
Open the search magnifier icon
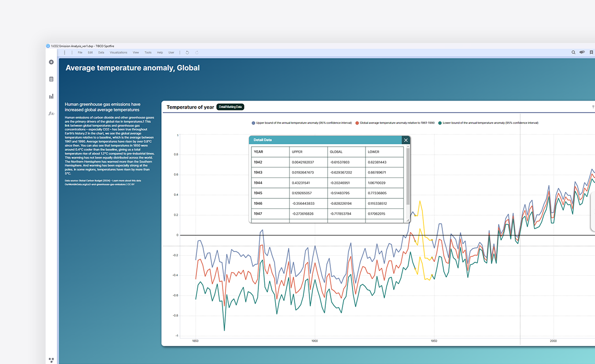[x=574, y=53]
